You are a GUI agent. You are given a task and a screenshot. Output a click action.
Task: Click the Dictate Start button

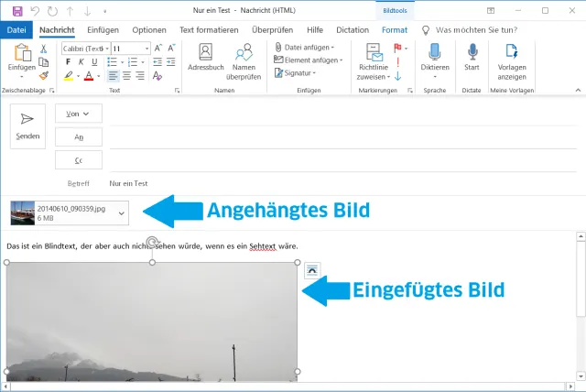point(472,57)
